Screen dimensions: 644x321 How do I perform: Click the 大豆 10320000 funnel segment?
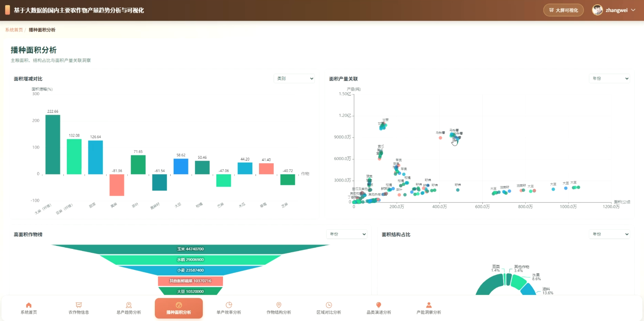pyautogui.click(x=190, y=291)
